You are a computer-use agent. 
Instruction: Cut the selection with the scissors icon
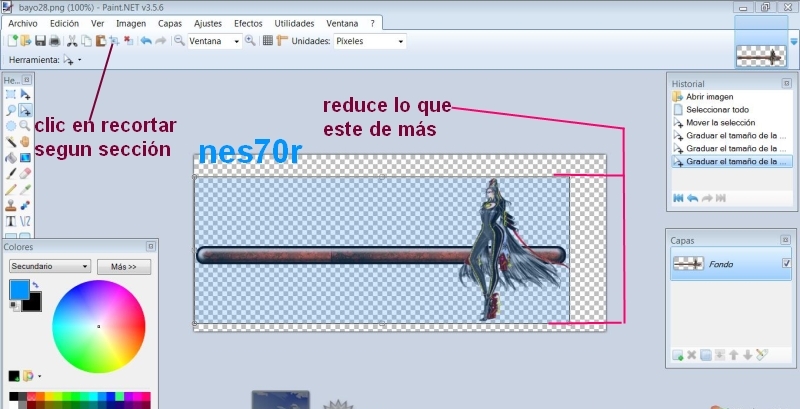pyautogui.click(x=72, y=41)
